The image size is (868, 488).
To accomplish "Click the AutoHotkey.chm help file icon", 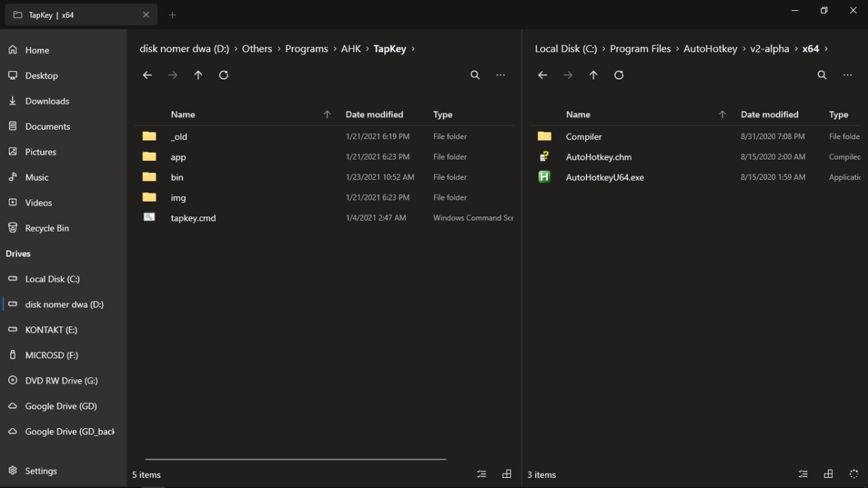I will click(x=544, y=157).
